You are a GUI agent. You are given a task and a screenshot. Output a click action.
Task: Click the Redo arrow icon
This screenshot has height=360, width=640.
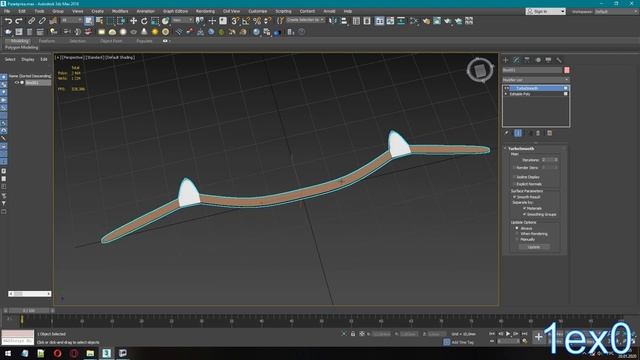tap(19, 21)
